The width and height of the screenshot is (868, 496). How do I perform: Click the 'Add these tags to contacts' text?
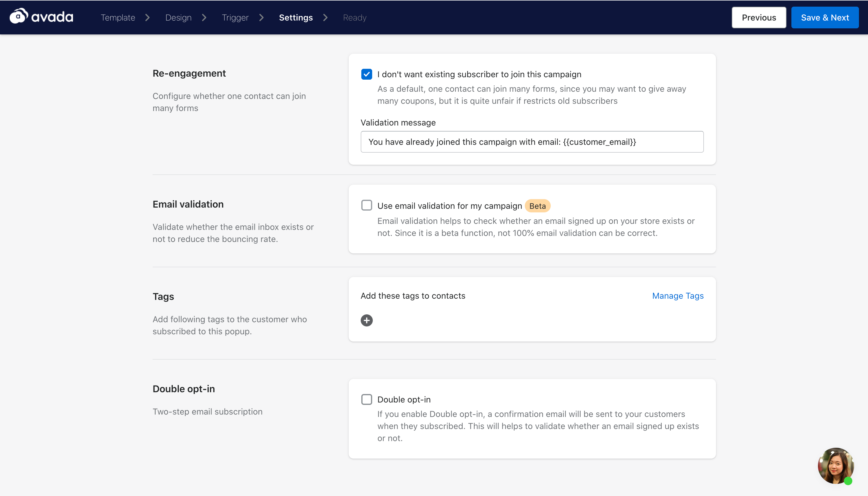[413, 296]
